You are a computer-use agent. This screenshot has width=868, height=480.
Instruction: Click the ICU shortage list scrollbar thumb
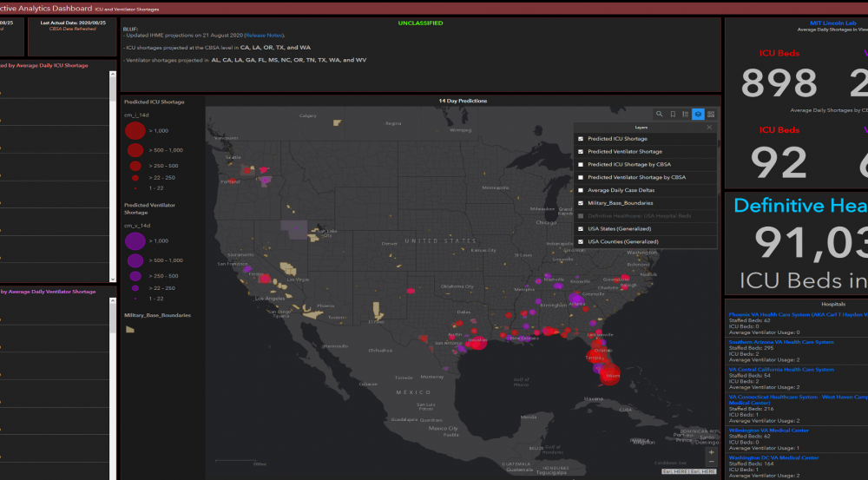pos(113,89)
